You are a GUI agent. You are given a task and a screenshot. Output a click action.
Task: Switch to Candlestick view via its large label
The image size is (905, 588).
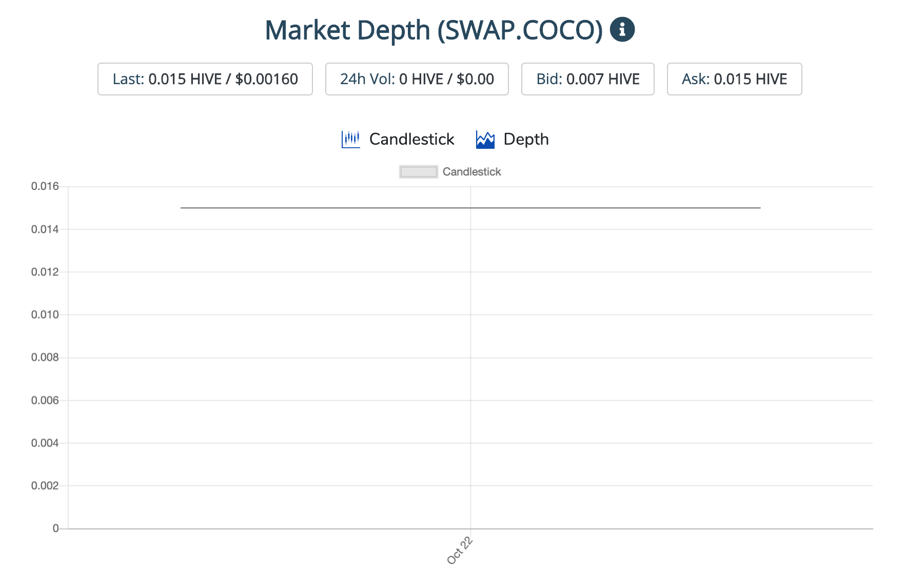[411, 139]
